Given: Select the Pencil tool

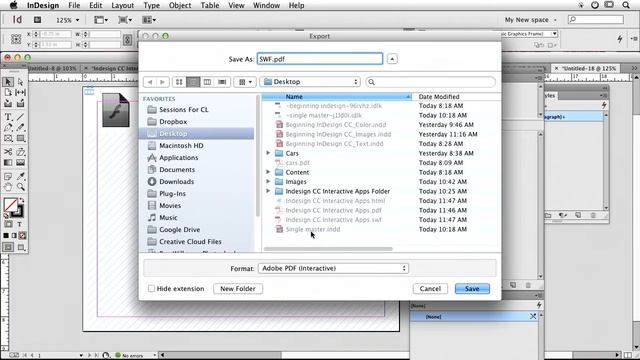Looking at the screenshot, I should click(20, 127).
